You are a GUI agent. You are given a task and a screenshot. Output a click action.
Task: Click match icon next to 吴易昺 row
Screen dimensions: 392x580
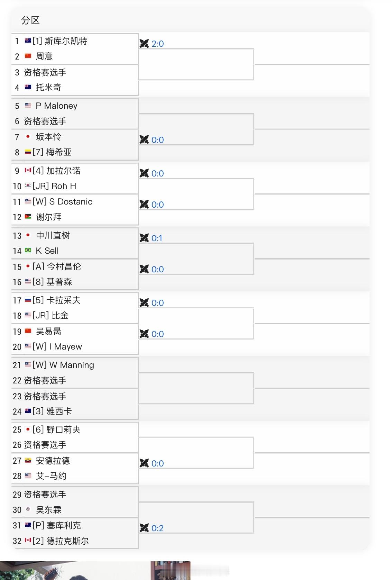pos(144,334)
